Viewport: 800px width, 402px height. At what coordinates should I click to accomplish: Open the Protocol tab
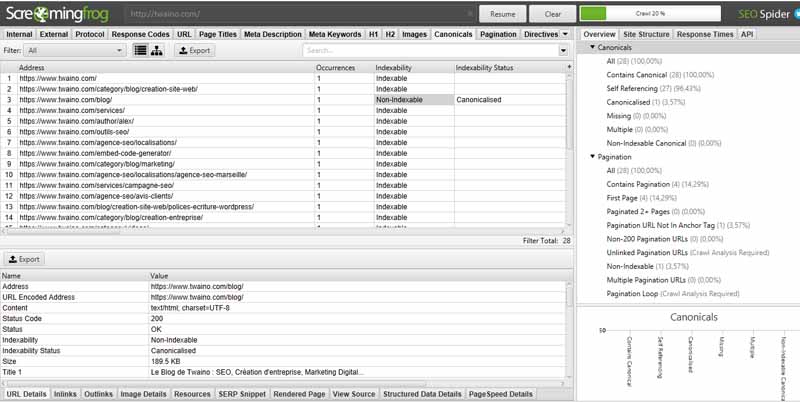click(90, 34)
